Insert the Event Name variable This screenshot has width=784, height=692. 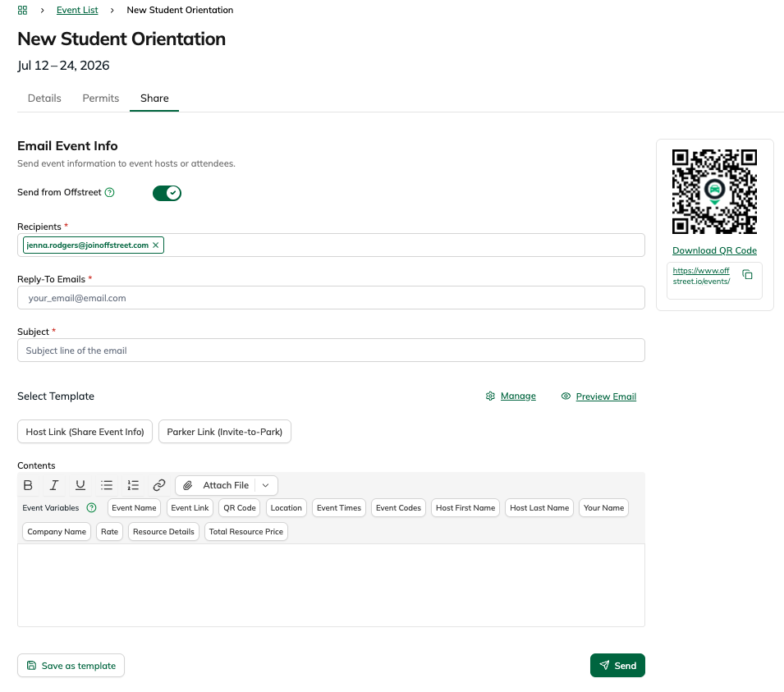134,508
